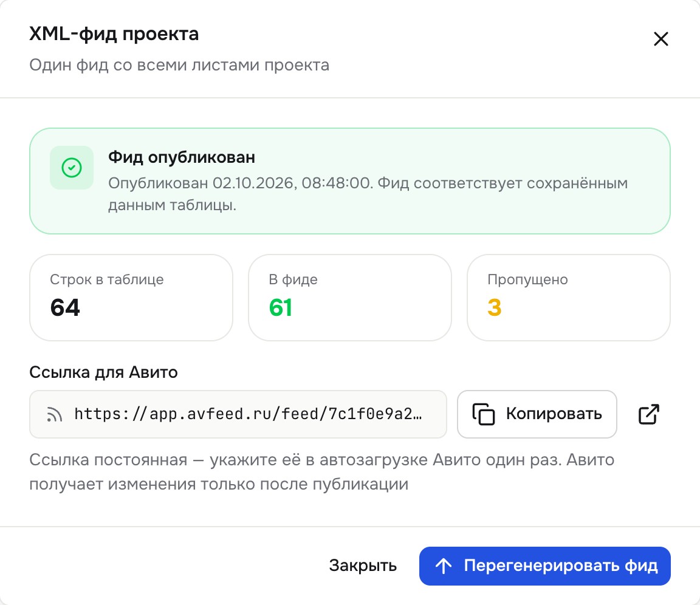
Task: Close the XML feed dialog with the X
Action: (x=661, y=39)
